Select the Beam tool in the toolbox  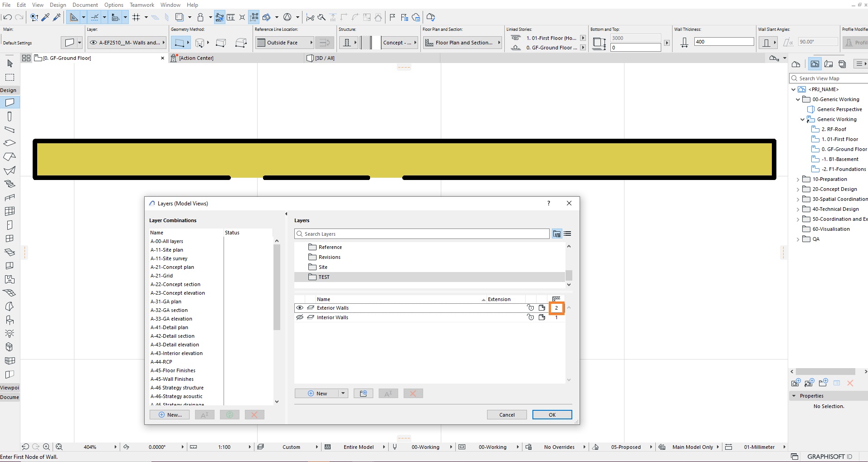tap(10, 130)
